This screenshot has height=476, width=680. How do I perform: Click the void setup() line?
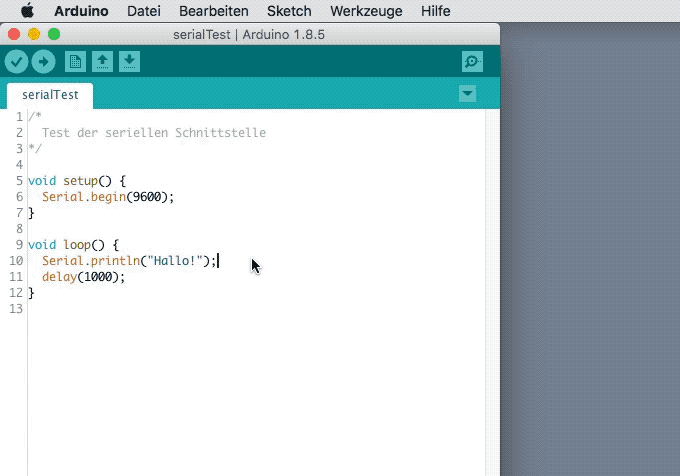[x=77, y=181]
